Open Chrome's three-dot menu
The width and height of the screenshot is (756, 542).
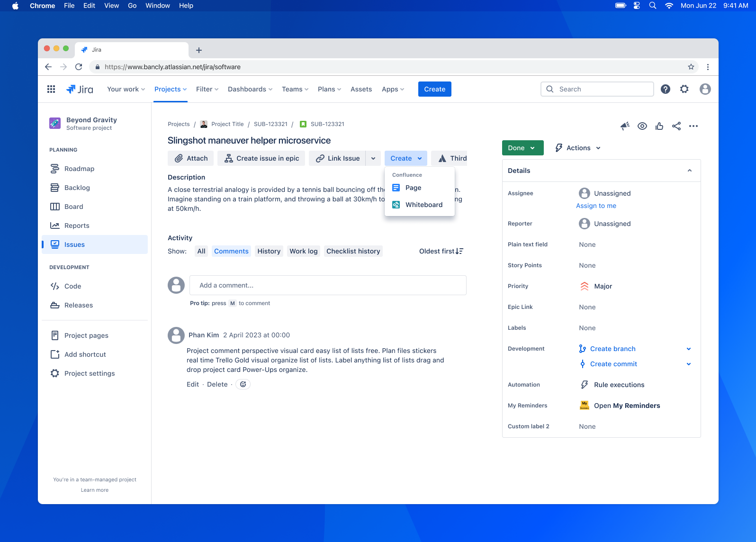coord(708,67)
